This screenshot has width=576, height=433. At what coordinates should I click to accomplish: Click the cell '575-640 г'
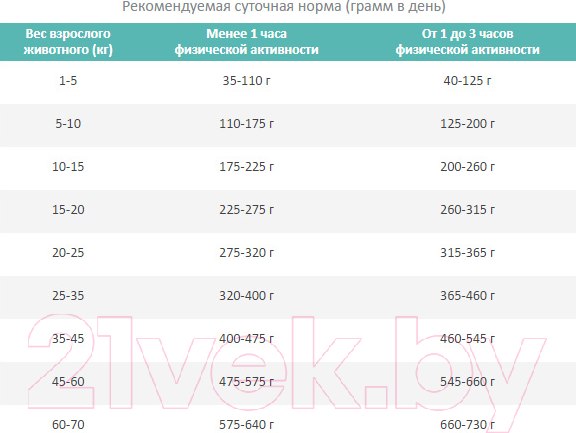coord(246,424)
